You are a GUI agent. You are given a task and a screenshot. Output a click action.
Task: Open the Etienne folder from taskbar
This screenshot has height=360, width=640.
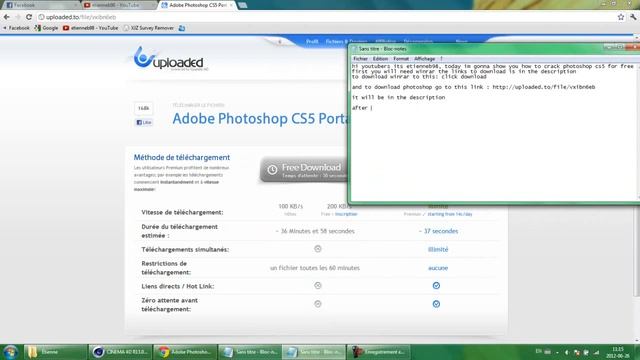point(55,352)
